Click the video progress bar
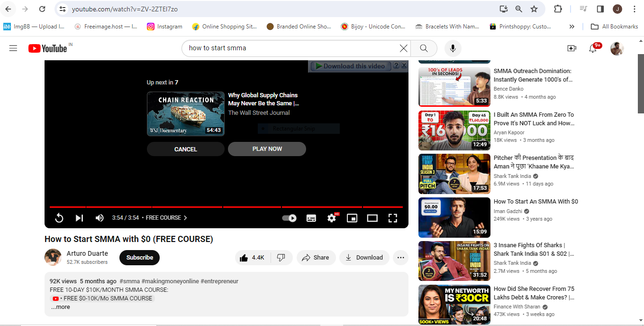This screenshot has width=644, height=326. (x=226, y=207)
